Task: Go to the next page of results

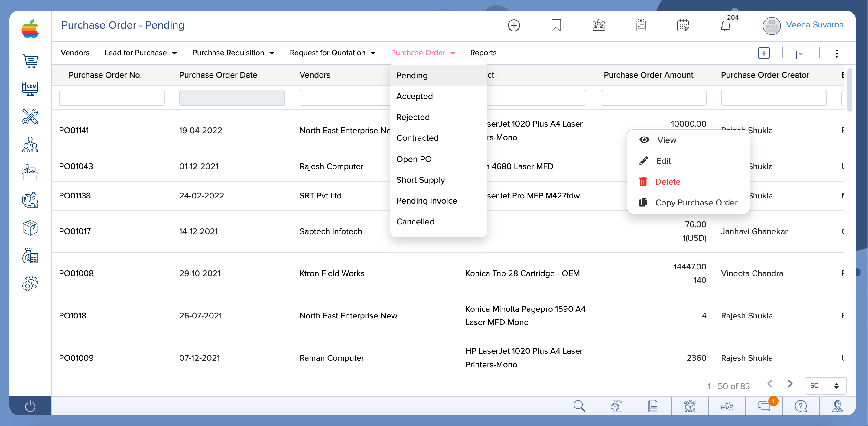Action: click(x=790, y=384)
